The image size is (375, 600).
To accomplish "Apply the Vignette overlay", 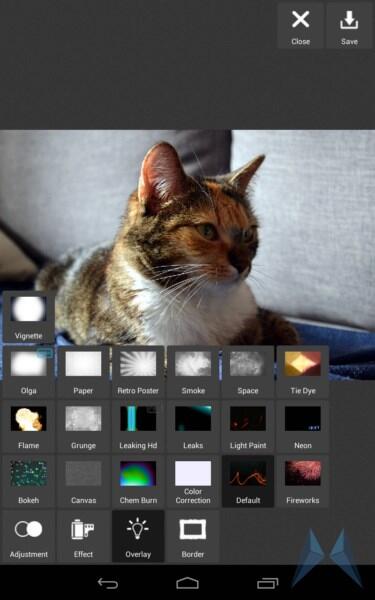I will [29, 317].
